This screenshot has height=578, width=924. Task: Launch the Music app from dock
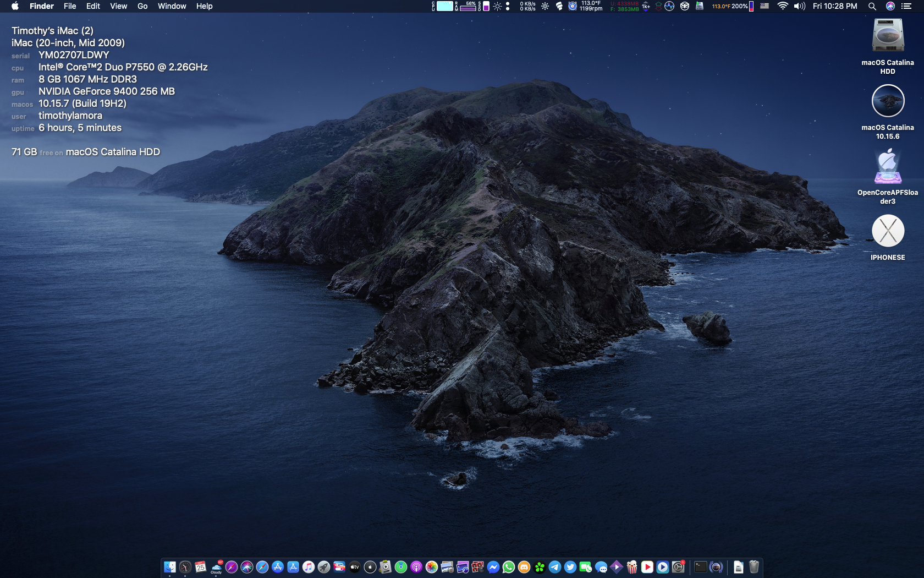[309, 567]
